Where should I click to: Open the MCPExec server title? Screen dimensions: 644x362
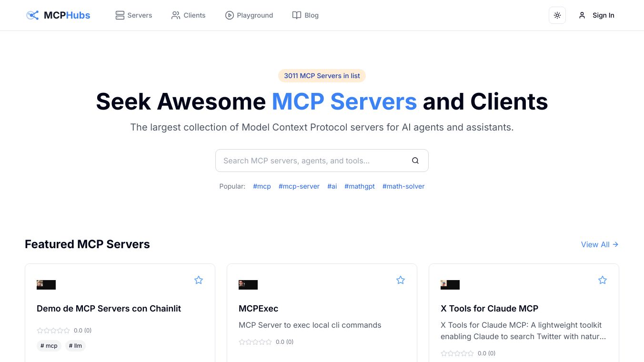[x=259, y=309]
